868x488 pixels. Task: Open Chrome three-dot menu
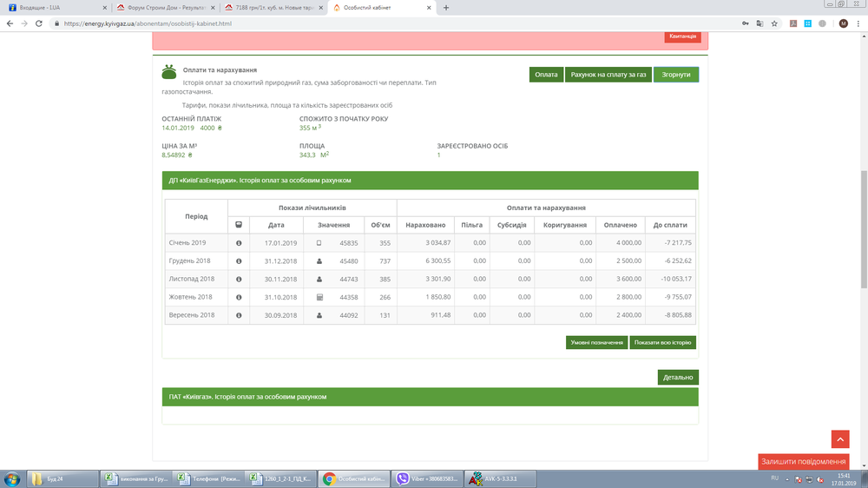click(858, 23)
